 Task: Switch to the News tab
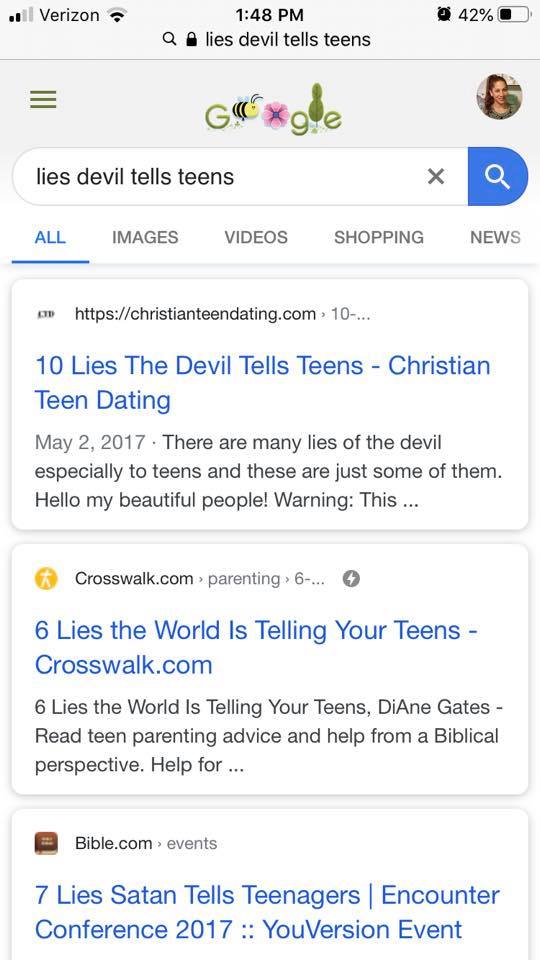click(x=495, y=238)
